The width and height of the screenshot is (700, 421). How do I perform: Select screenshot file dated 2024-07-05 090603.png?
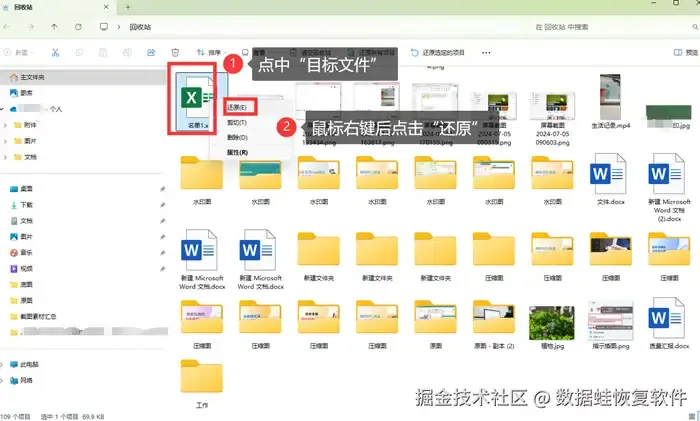pyautogui.click(x=552, y=118)
